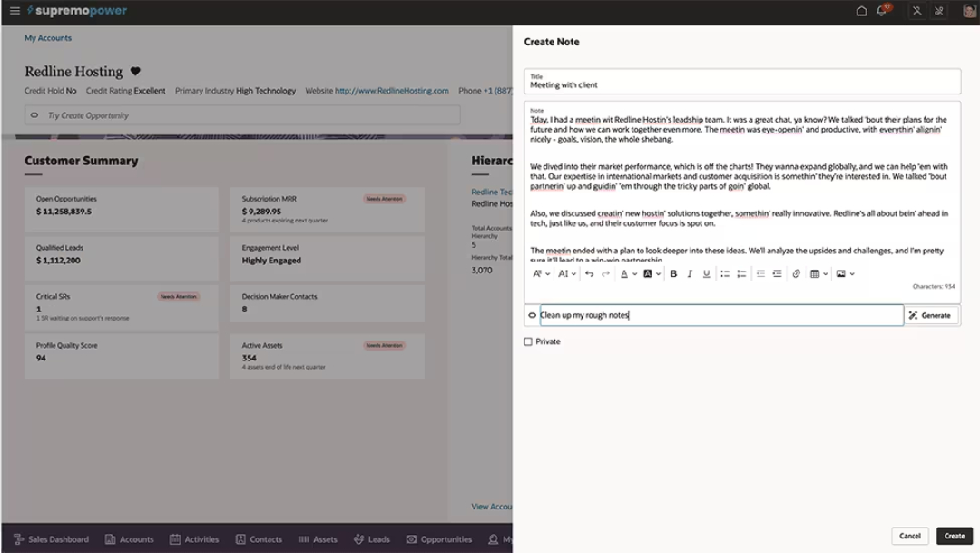Insert a numbered list in the note
980x553 pixels.
740,272
